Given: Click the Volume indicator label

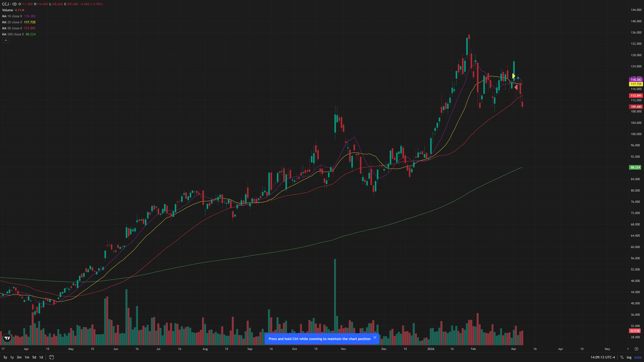Looking at the screenshot, I should (x=8, y=10).
